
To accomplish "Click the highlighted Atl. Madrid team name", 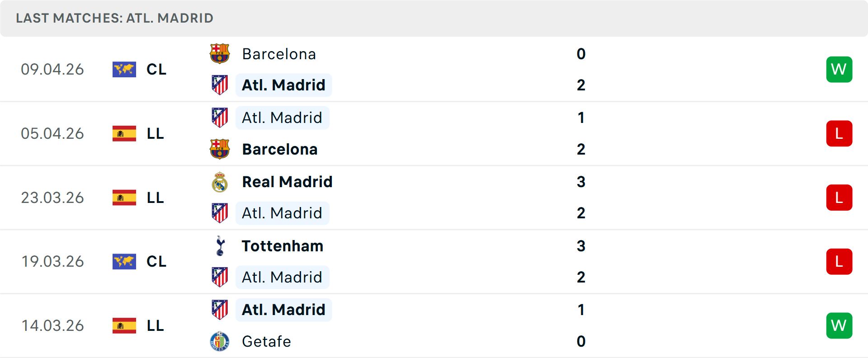I will coord(283,85).
